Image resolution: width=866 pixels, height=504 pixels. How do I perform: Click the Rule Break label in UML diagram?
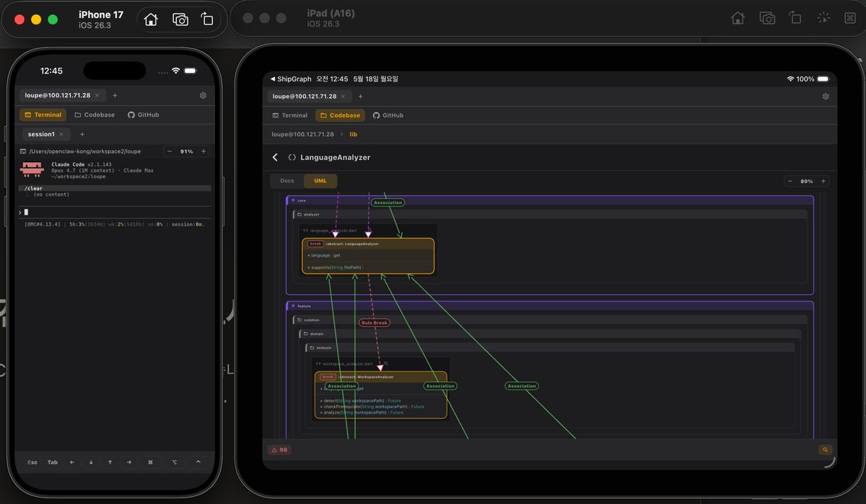[x=375, y=322]
